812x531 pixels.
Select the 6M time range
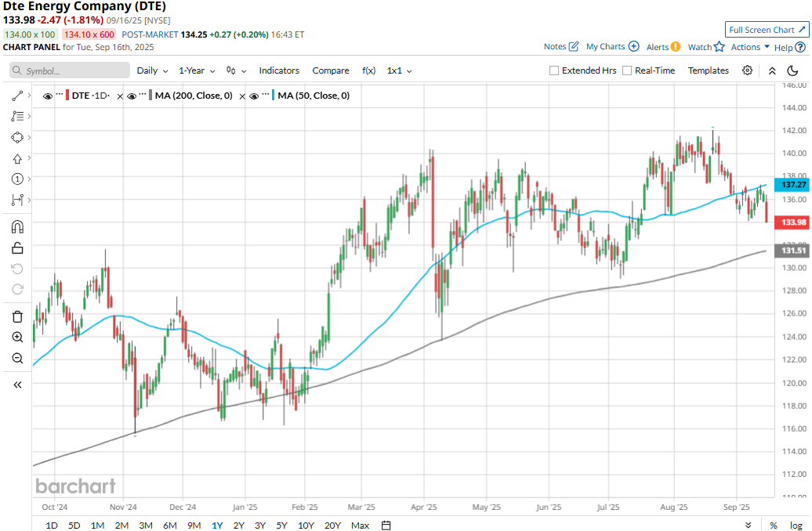click(170, 526)
